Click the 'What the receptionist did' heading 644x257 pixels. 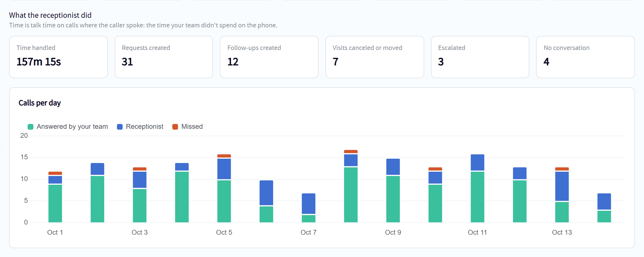click(x=50, y=15)
